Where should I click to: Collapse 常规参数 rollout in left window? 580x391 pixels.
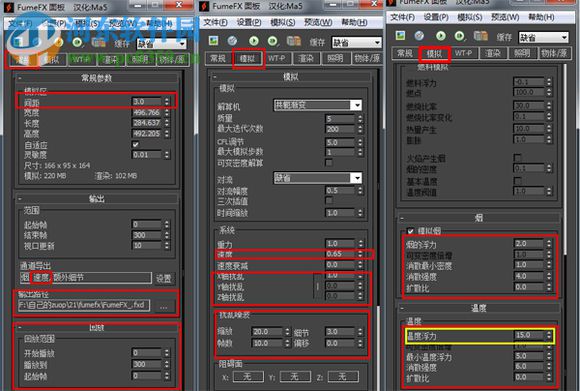click(96, 78)
